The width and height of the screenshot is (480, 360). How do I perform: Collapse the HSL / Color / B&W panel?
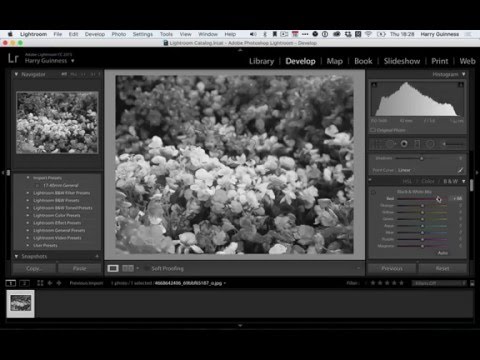point(464,181)
